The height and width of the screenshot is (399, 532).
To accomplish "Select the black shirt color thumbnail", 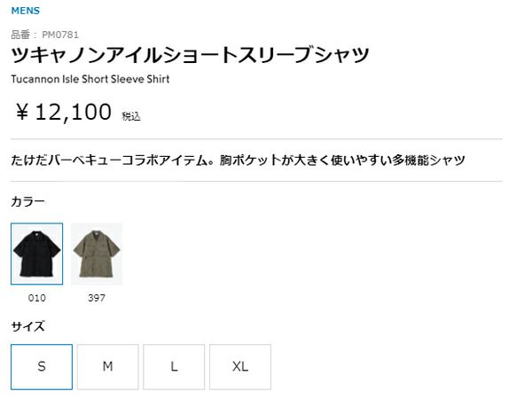I will click(36, 254).
